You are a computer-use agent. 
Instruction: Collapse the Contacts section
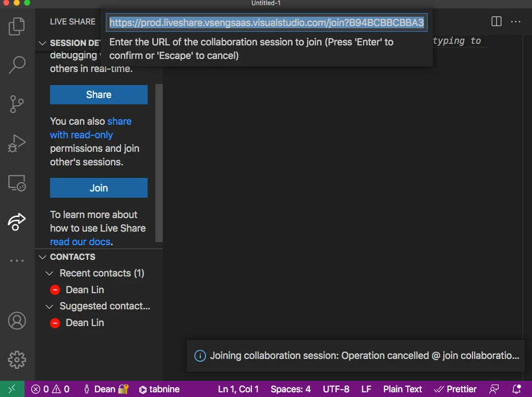(x=42, y=257)
